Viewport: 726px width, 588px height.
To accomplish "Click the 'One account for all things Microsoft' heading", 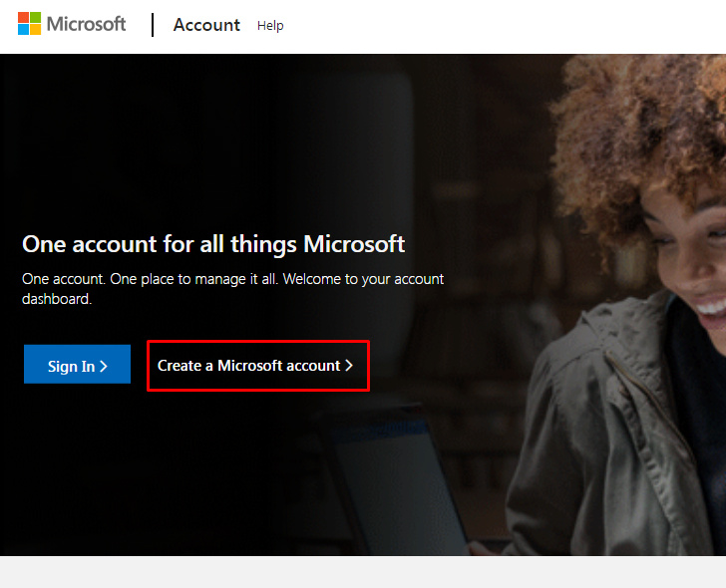I will (213, 244).
